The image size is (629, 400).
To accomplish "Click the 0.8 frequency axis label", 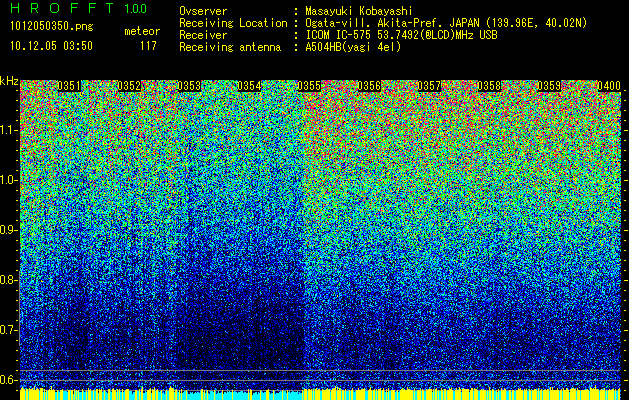I will 8,280.
